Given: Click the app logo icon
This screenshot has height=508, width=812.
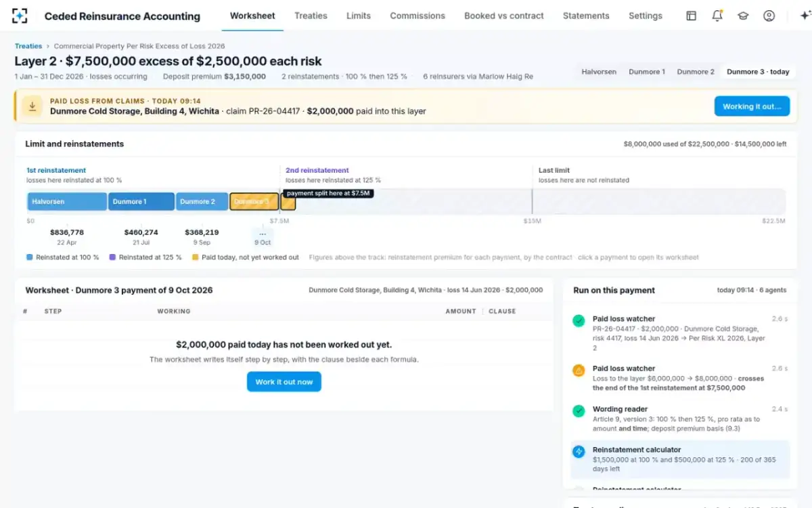Looking at the screenshot, I should [x=20, y=16].
